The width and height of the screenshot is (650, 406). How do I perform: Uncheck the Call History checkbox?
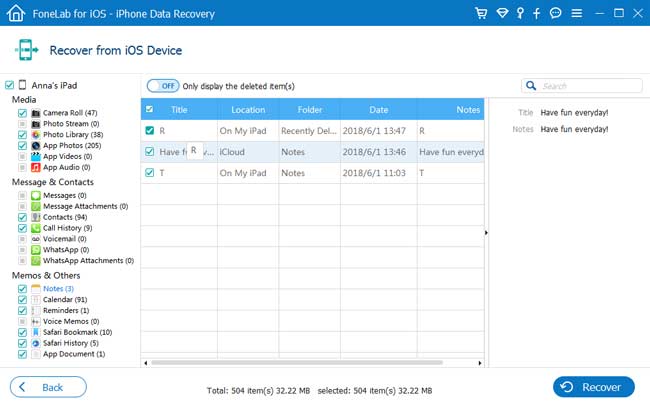click(x=22, y=228)
